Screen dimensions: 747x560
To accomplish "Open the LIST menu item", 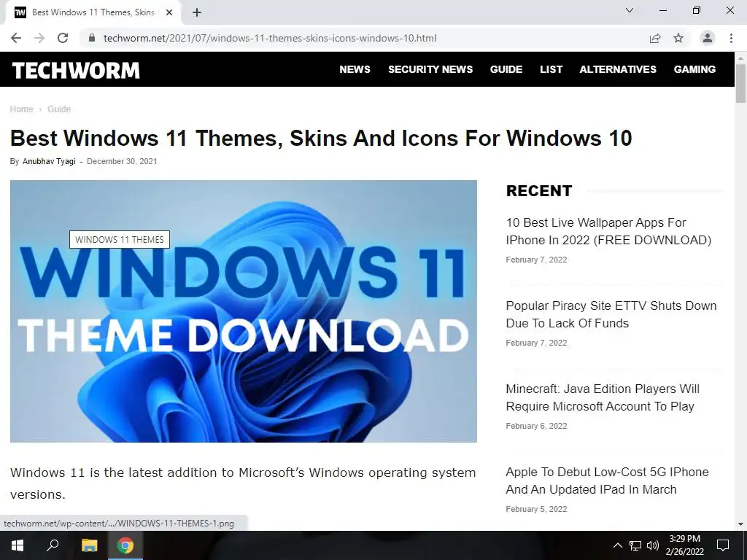I will tap(551, 69).
